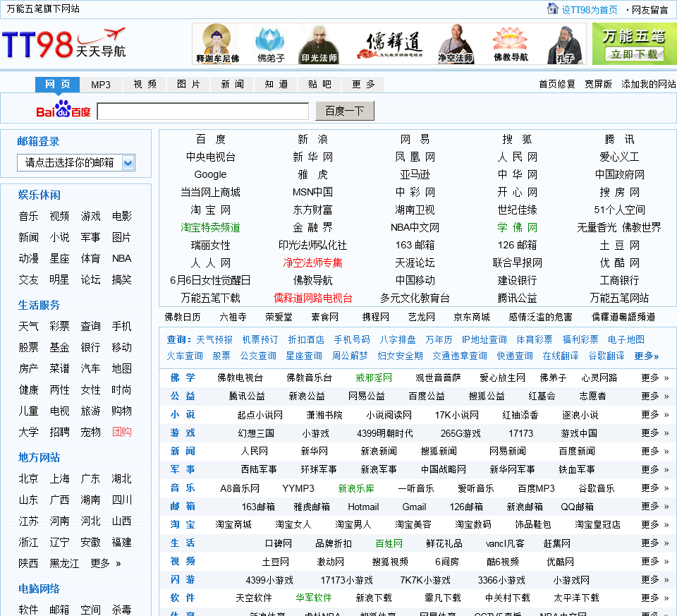This screenshot has width=677, height=616.
Task: Expand 更多 » in the 公益 row
Action: [655, 396]
